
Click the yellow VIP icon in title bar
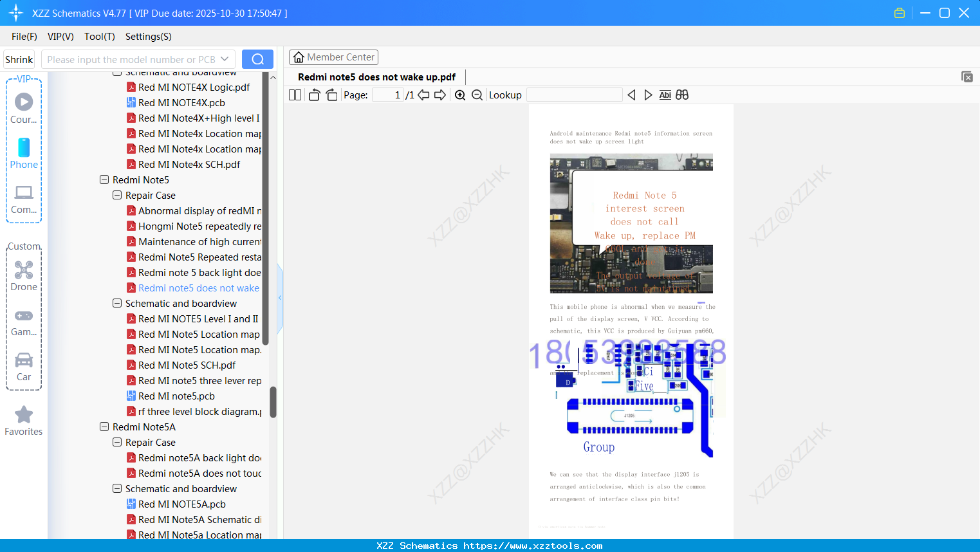coord(900,13)
